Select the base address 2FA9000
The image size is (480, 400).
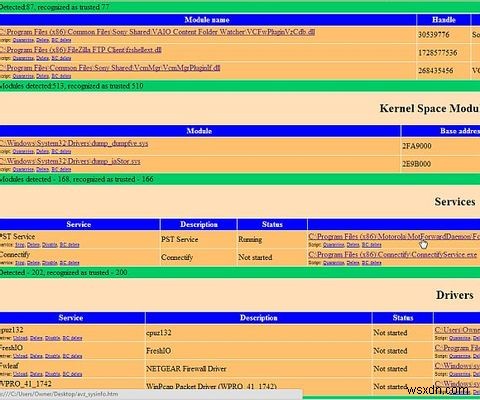click(417, 146)
